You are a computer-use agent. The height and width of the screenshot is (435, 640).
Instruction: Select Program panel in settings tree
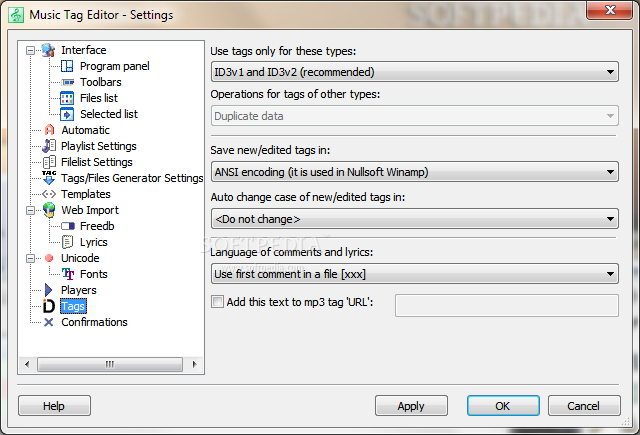pyautogui.click(x=115, y=66)
